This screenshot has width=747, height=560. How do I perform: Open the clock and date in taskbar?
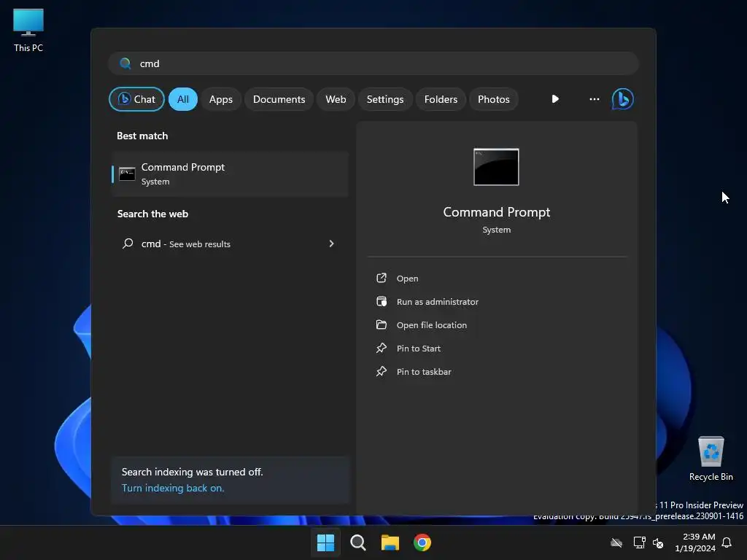click(695, 542)
